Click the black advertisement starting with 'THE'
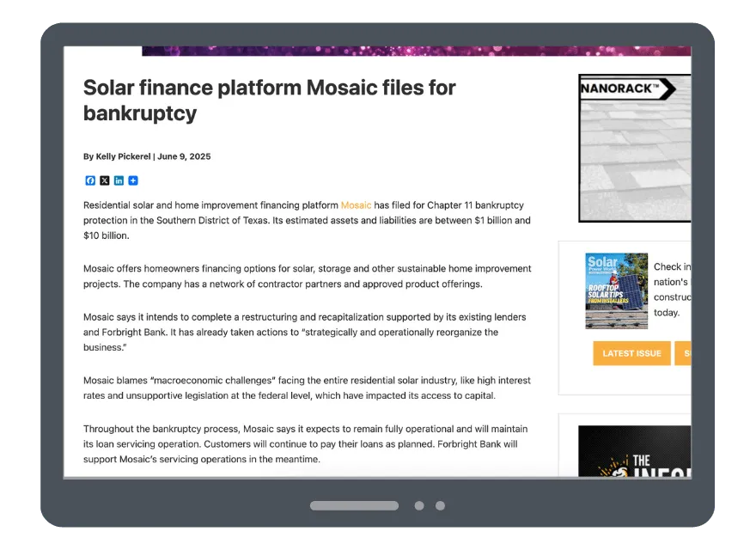The image size is (756, 550). [x=635, y=451]
